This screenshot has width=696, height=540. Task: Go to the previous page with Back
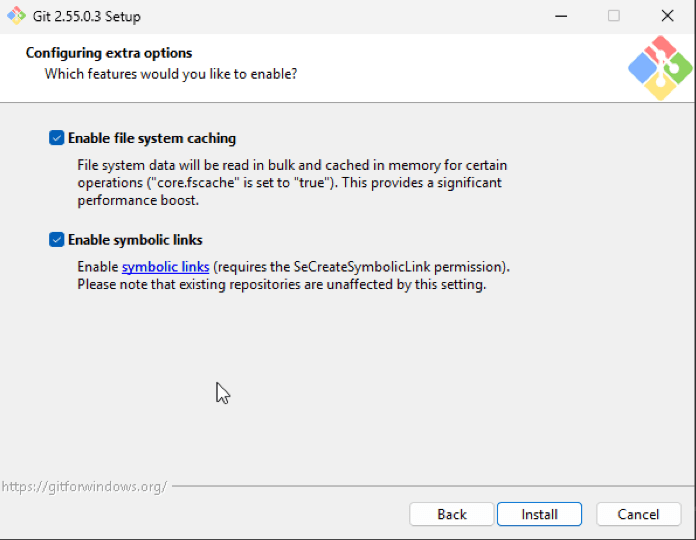[451, 514]
